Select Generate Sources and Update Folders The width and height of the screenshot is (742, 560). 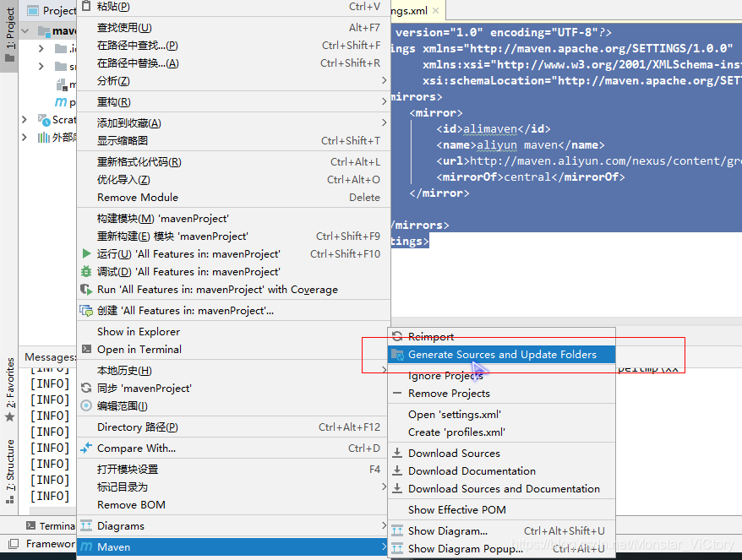tap(502, 354)
